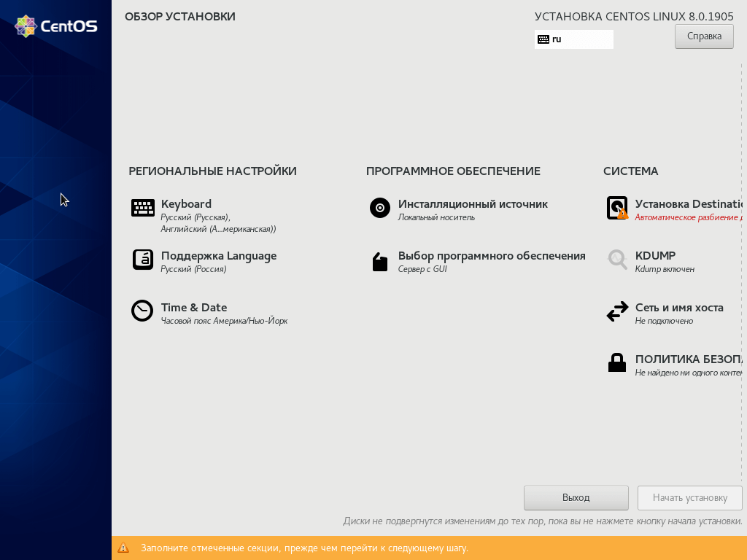Image resolution: width=747 pixels, height=560 pixels.
Task: Select the Инсталляционный источник disc icon
Action: pos(380,209)
